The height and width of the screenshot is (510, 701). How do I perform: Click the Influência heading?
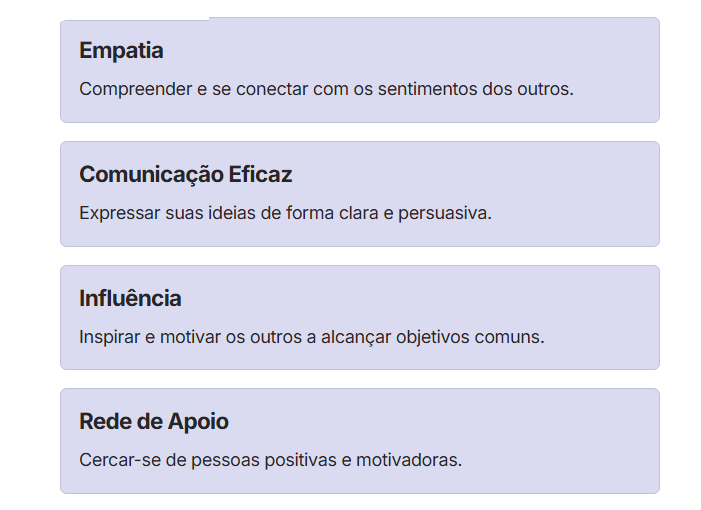coord(130,298)
